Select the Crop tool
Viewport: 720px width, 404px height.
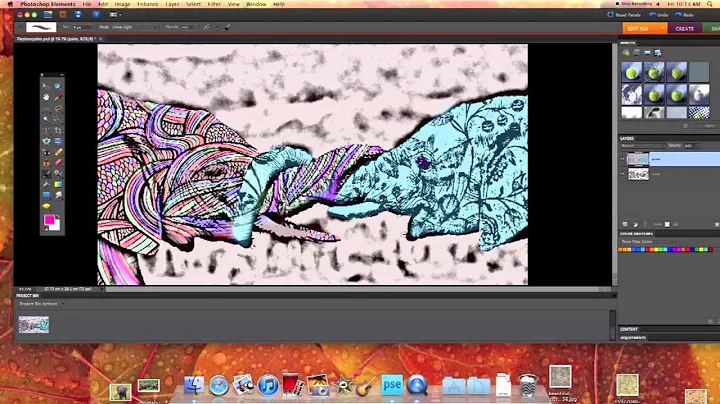pyautogui.click(x=58, y=130)
